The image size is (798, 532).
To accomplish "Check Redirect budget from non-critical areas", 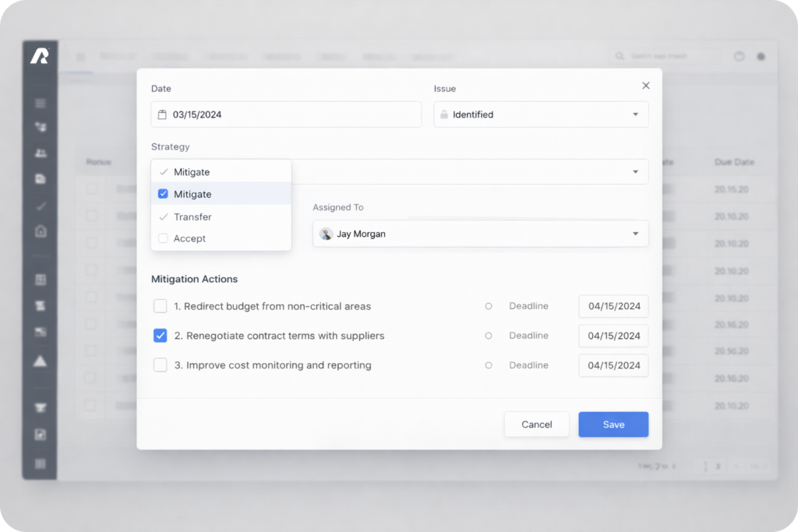I will click(160, 305).
